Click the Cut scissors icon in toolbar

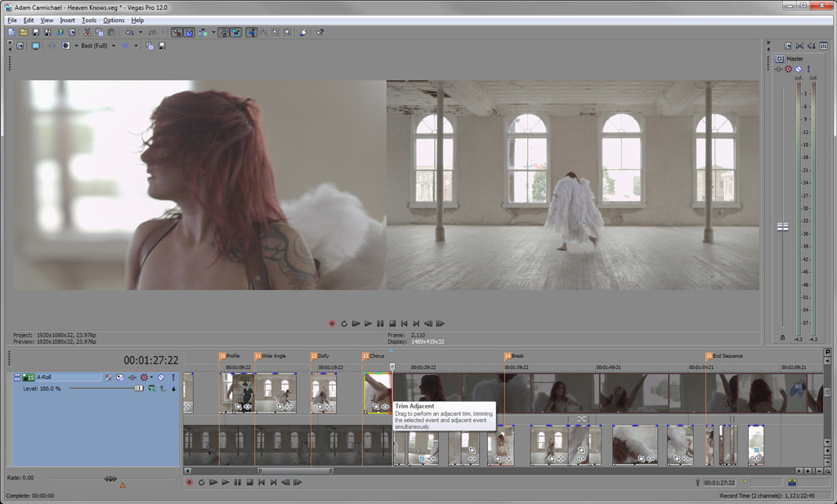87,33
